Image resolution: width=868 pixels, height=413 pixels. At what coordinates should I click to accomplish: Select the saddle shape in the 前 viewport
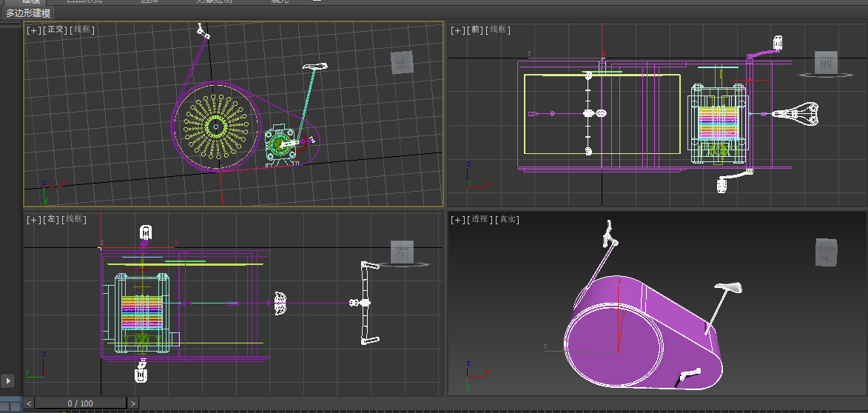[795, 113]
